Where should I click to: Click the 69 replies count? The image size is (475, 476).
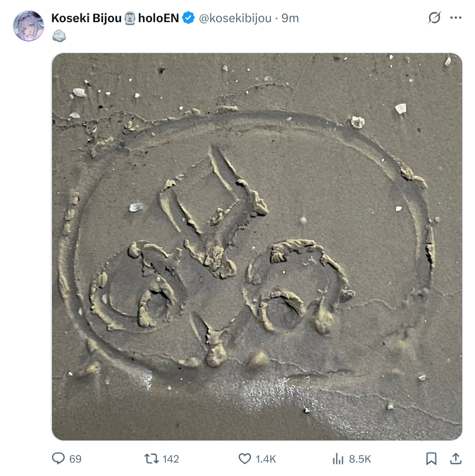pyautogui.click(x=75, y=459)
